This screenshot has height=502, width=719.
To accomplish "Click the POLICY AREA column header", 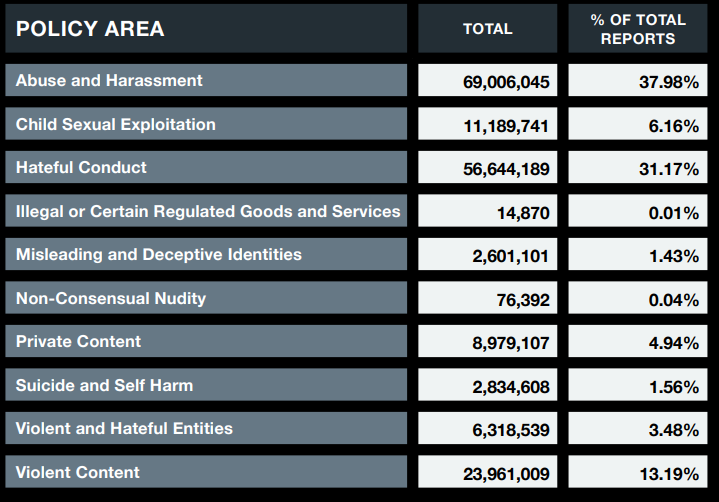I will click(x=206, y=28).
